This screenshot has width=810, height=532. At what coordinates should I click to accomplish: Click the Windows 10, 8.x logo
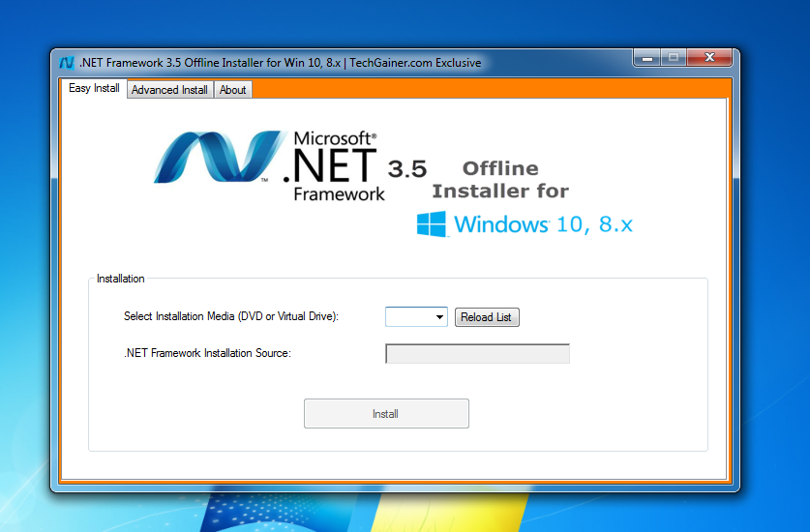point(525,223)
